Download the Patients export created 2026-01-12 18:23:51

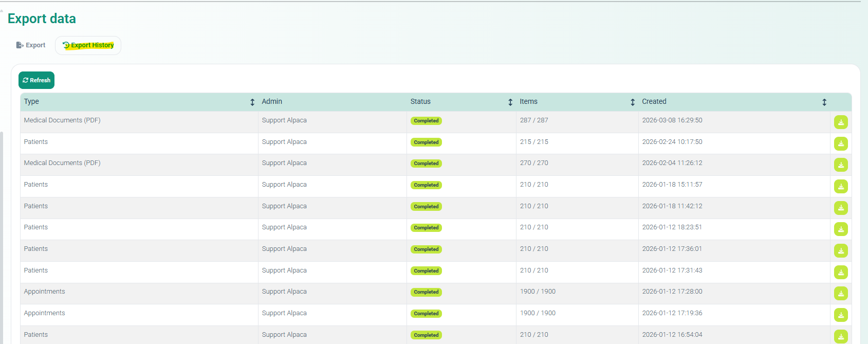pyautogui.click(x=841, y=229)
